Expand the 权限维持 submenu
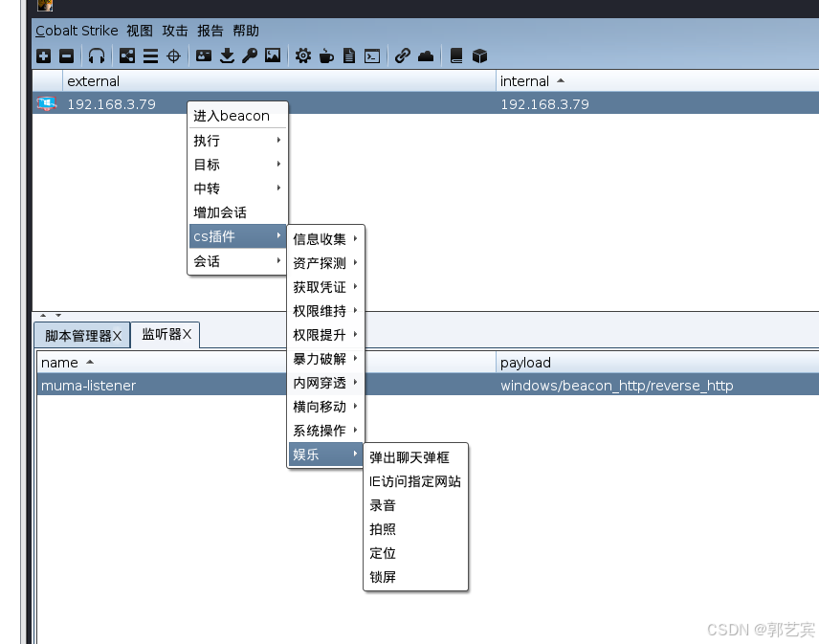This screenshot has height=644, width=819. tap(325, 311)
